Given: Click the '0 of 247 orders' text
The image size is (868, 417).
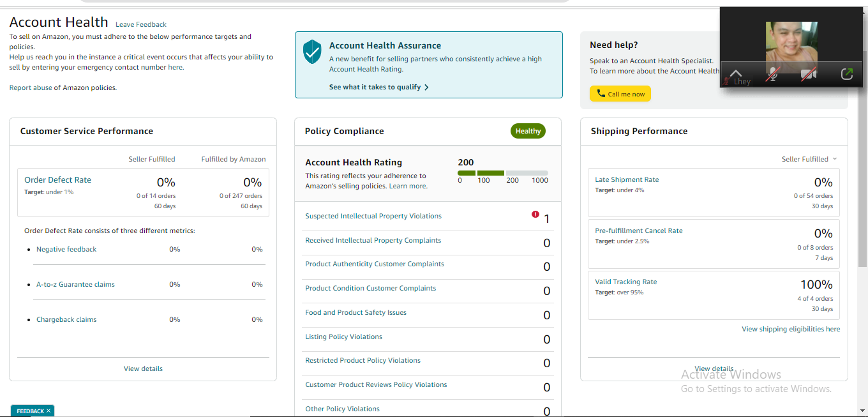Looking at the screenshot, I should click(241, 196).
